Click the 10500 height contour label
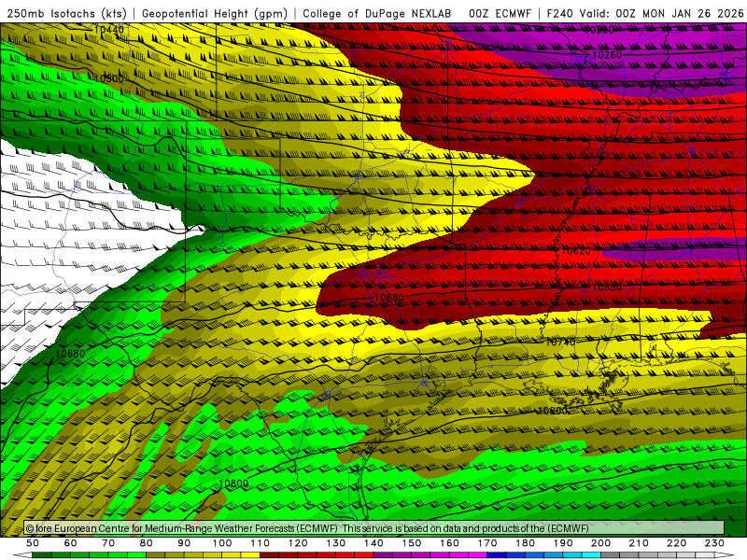 coord(109,78)
